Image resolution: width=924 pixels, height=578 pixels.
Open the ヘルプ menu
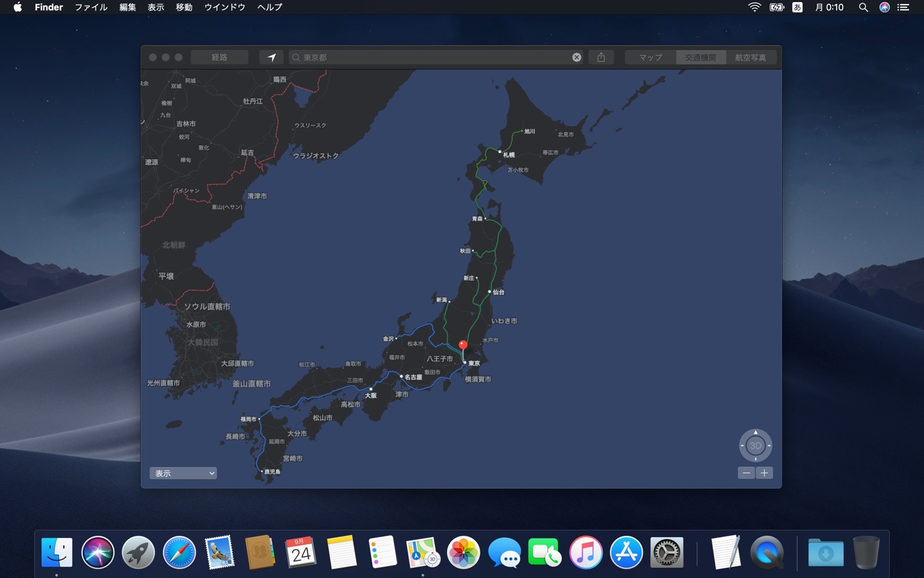coord(270,7)
